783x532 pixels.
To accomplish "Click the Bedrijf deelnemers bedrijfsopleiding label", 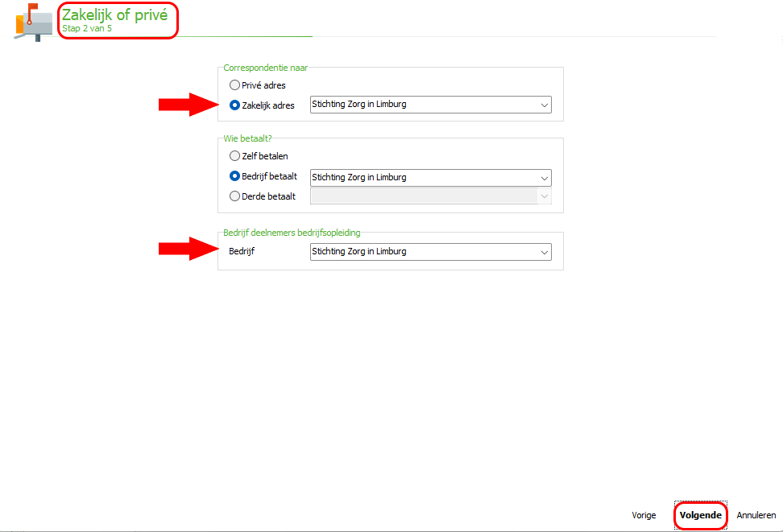I will 292,233.
